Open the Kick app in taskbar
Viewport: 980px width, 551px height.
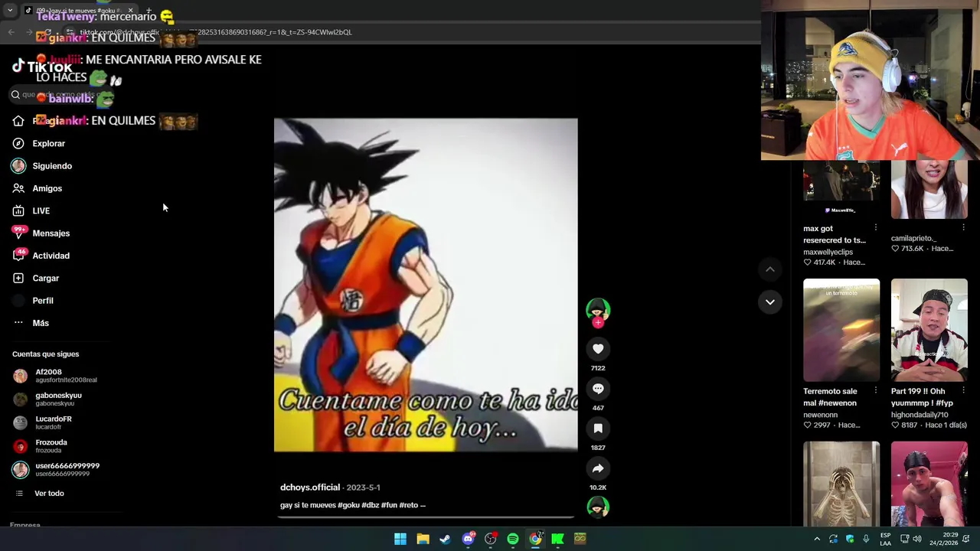click(557, 539)
